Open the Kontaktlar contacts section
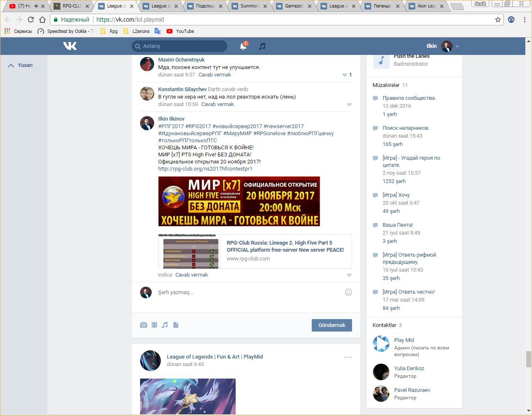 tap(384, 325)
